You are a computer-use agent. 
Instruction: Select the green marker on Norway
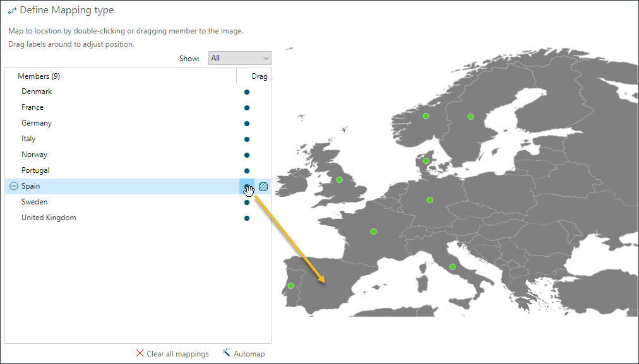pyautogui.click(x=426, y=116)
